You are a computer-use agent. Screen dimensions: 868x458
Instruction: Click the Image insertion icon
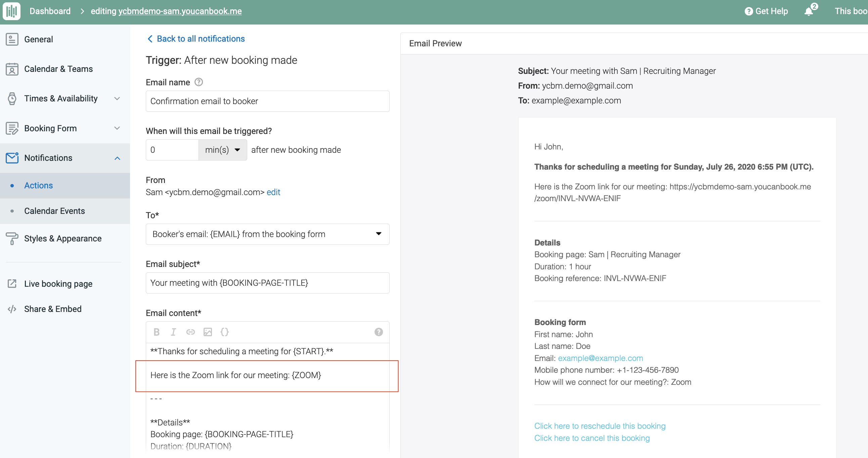(x=207, y=332)
